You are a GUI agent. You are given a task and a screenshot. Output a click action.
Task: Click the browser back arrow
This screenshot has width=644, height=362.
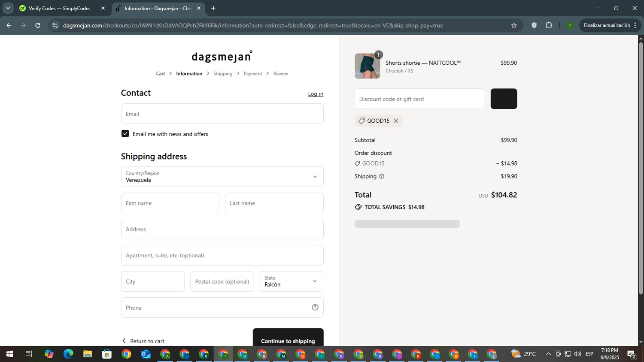(9, 25)
